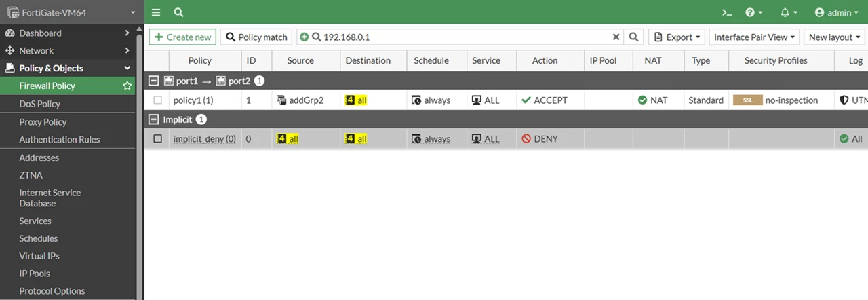Click the port1 interface icon in group header
The height and width of the screenshot is (300, 868).
170,81
